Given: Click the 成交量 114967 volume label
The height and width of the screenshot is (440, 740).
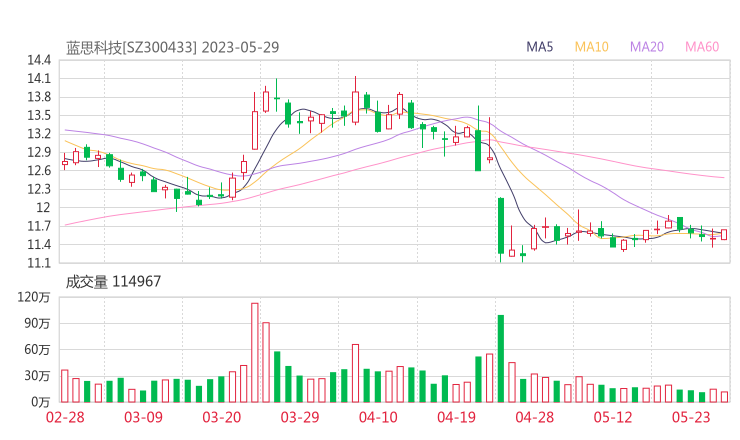Looking at the screenshot, I should pyautogui.click(x=113, y=282).
